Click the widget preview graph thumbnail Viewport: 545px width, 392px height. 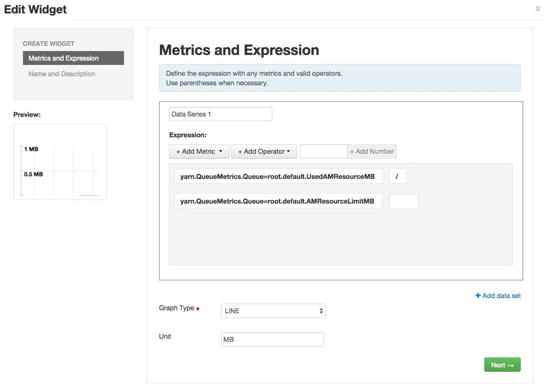pos(60,162)
